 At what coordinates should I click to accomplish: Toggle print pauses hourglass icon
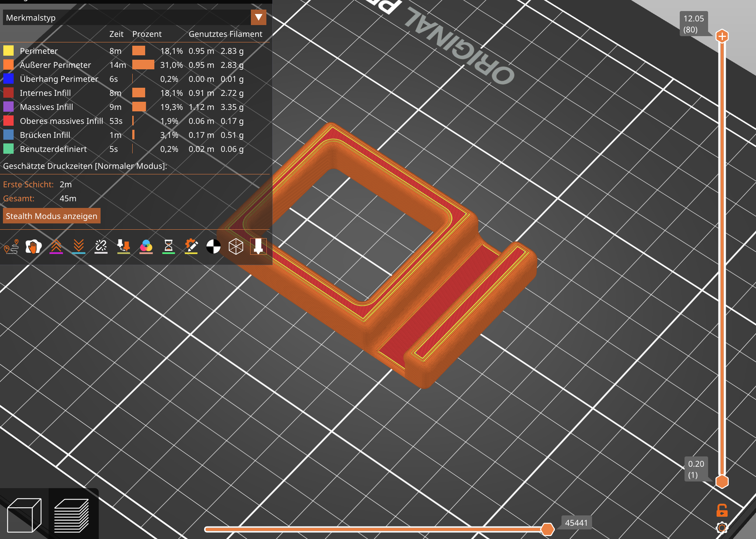pos(168,247)
